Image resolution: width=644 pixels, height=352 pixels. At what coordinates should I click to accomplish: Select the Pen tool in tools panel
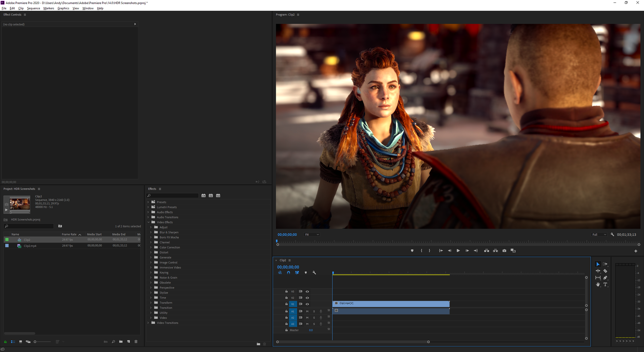605,278
